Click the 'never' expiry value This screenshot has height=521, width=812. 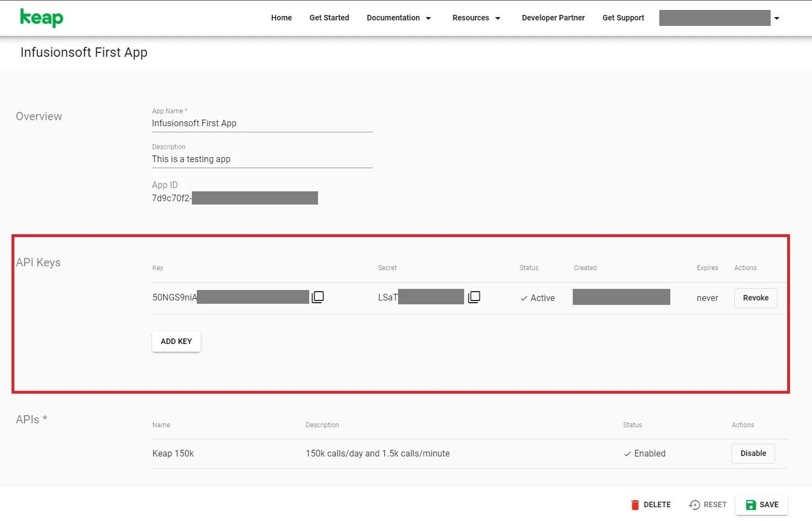[707, 298]
